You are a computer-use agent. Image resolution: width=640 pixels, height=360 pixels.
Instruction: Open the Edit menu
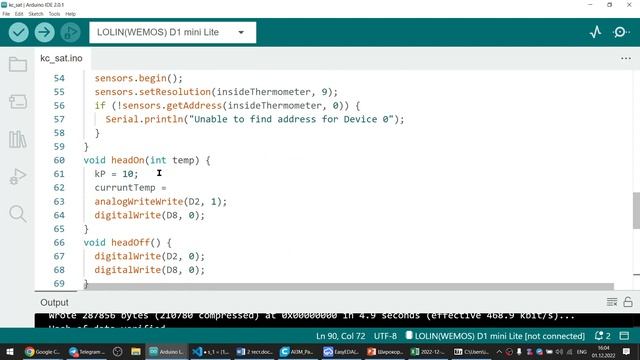pos(19,14)
